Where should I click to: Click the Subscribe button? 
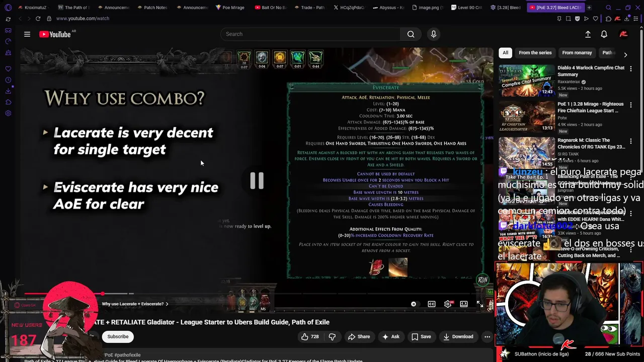(118, 337)
